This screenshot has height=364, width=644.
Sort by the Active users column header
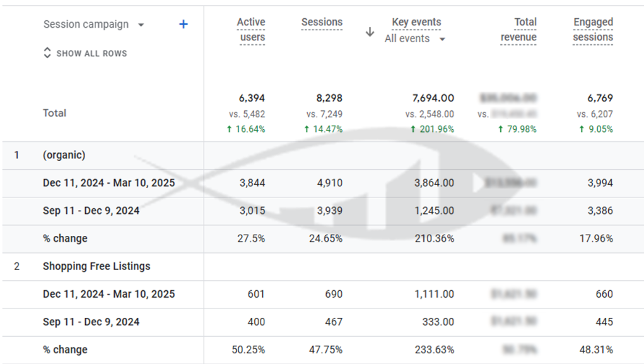(x=250, y=30)
